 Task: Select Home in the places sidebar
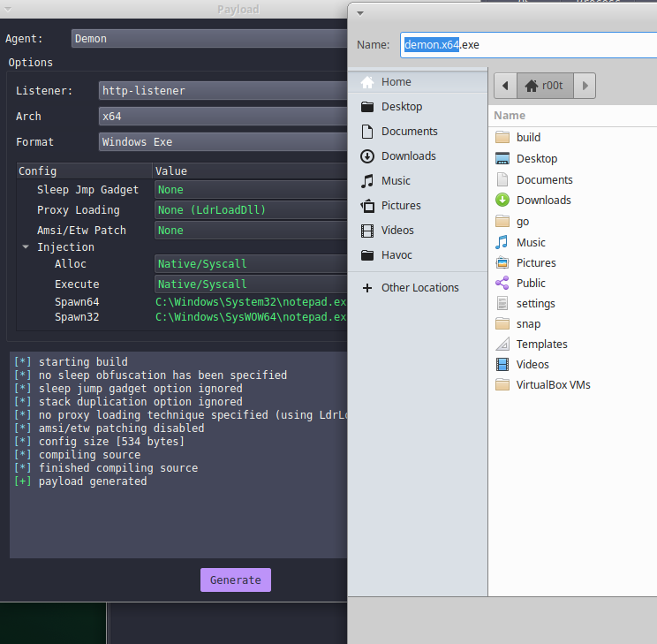(418, 82)
